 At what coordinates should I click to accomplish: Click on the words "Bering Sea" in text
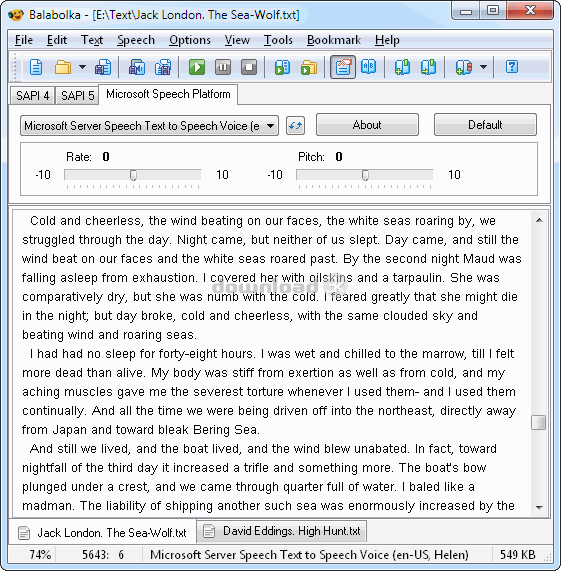point(225,430)
